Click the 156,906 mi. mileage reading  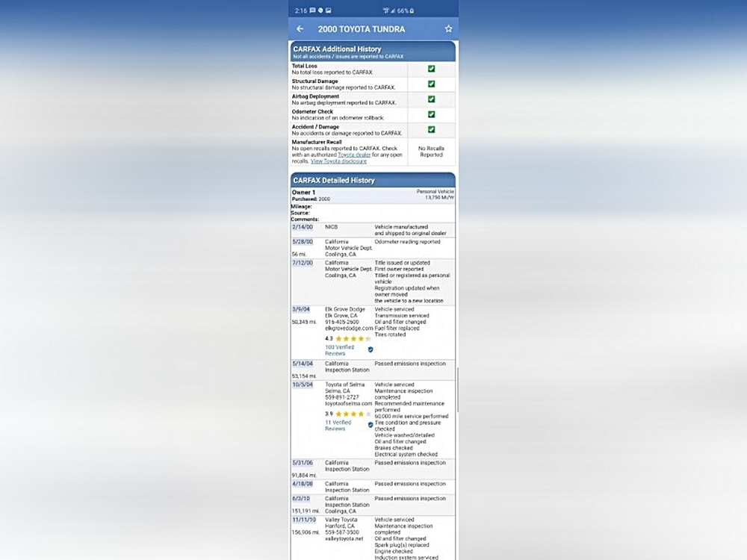click(306, 532)
